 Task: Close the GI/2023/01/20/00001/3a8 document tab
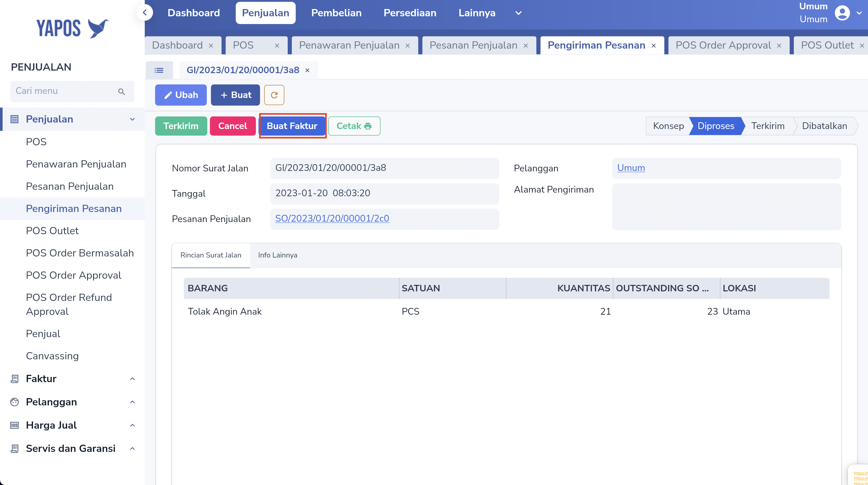[307, 70]
